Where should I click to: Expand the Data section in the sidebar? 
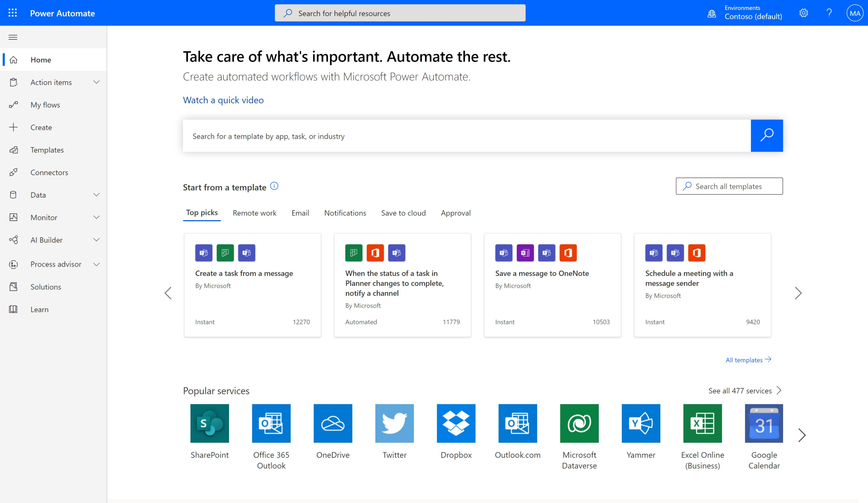point(97,195)
